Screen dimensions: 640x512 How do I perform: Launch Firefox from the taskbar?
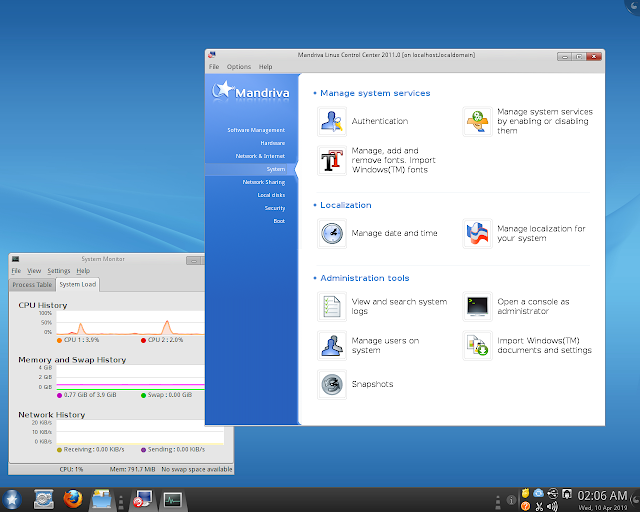72,498
